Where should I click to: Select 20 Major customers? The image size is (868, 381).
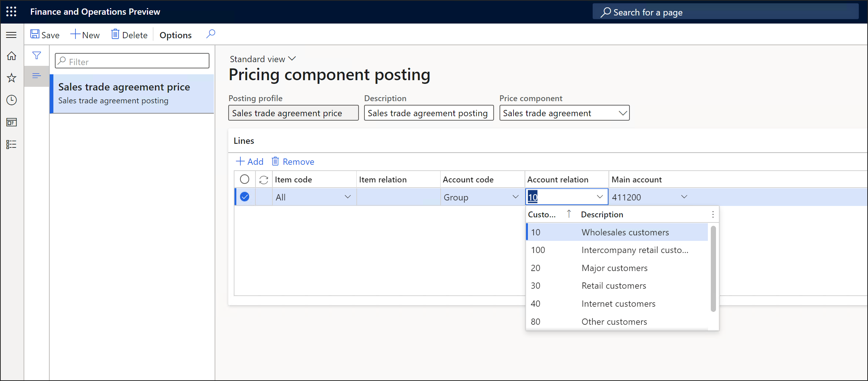click(617, 268)
